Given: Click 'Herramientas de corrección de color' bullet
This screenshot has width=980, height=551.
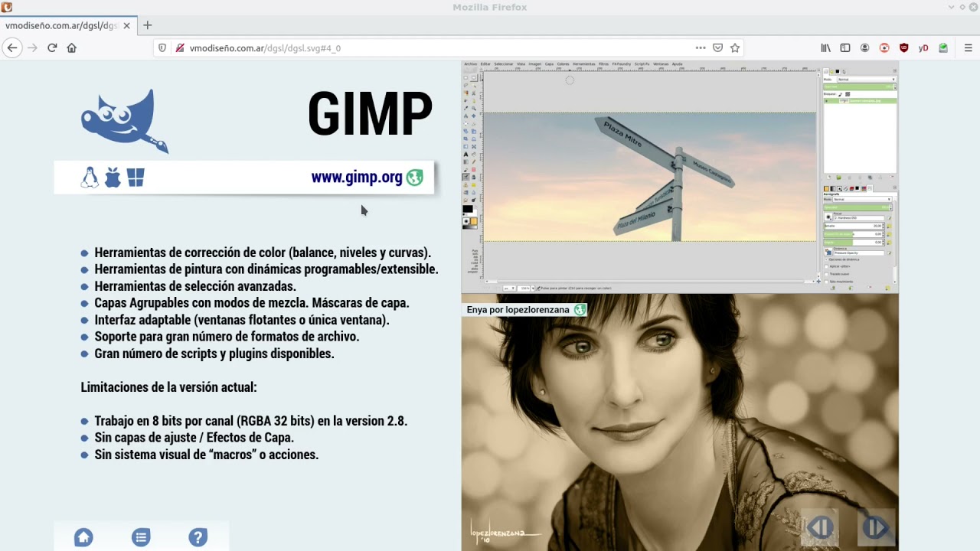Looking at the screenshot, I should [263, 253].
